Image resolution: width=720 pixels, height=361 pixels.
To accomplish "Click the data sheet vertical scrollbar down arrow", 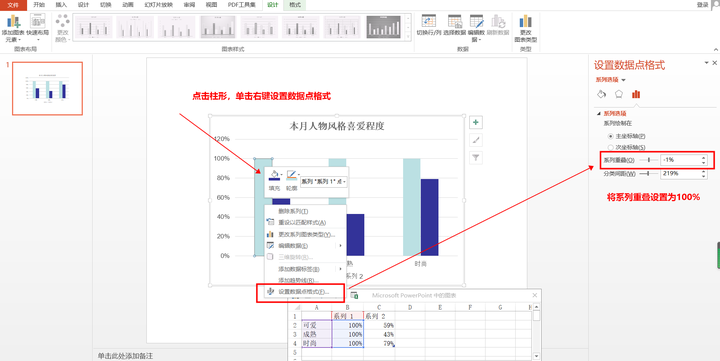I will pos(536,356).
